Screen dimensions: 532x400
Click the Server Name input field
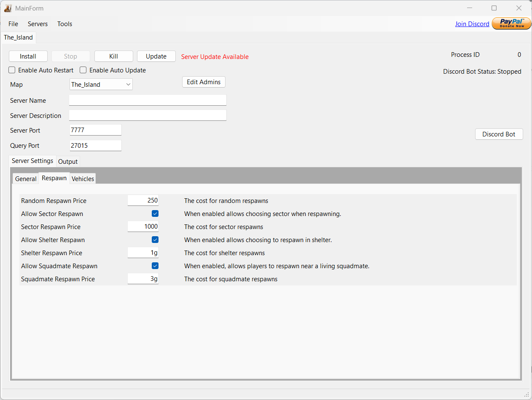coord(148,100)
